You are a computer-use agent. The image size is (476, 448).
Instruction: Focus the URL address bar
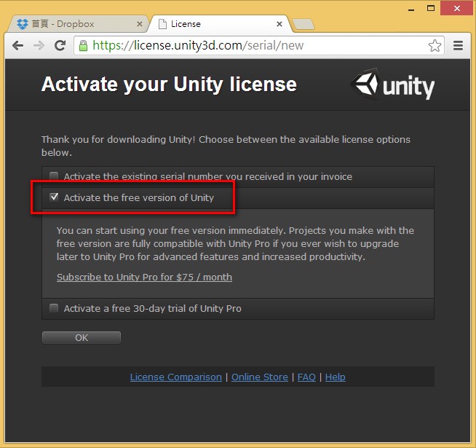[258, 46]
